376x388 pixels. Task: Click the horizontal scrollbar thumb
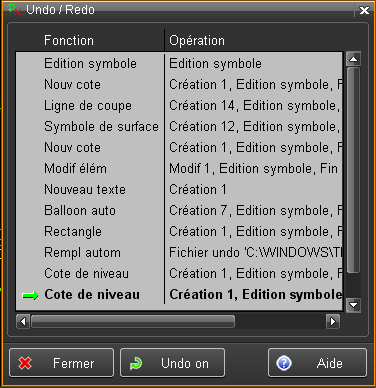(x=133, y=321)
